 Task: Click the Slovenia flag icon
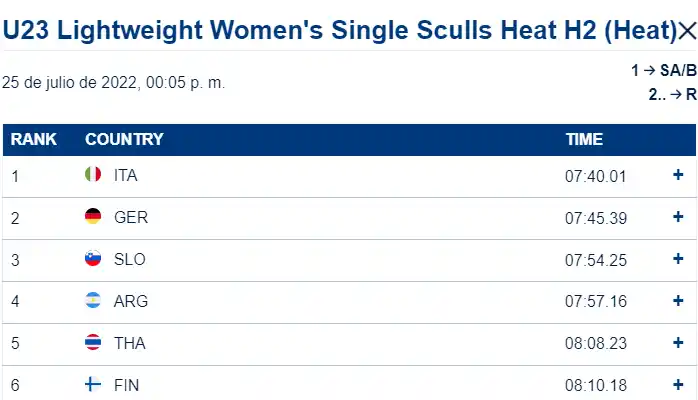(x=93, y=259)
